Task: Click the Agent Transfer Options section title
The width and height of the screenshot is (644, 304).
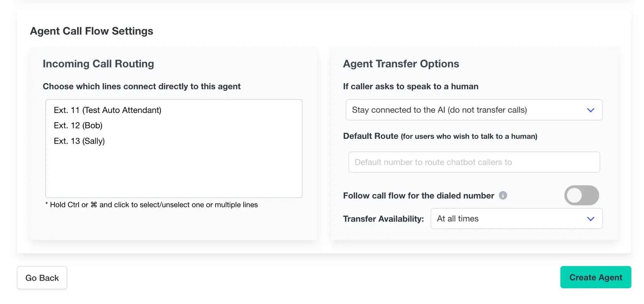Action: (401, 64)
